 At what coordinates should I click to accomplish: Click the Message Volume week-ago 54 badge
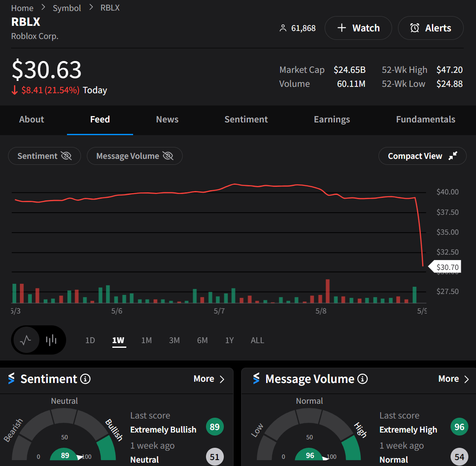459,457
